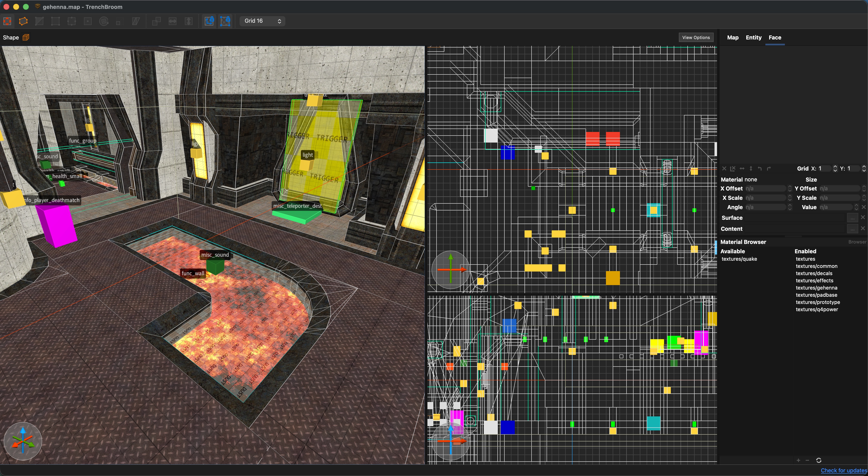The image size is (868, 476).
Task: Click the clip tool icon
Action: click(x=39, y=21)
